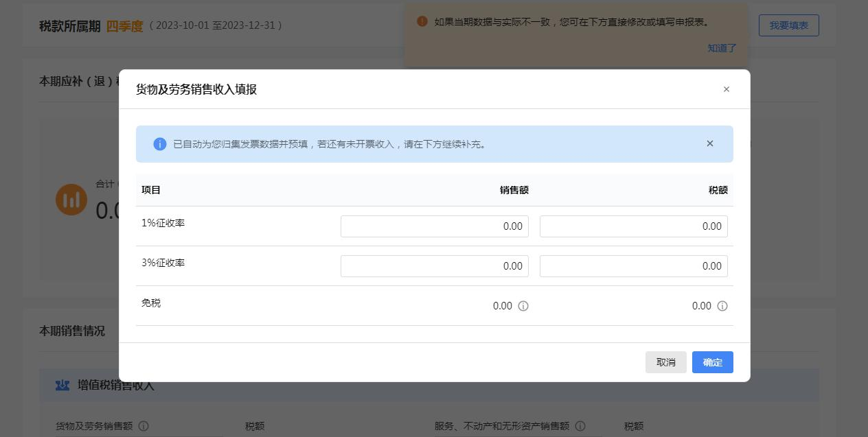Click info icon next to 服务、不动产和无形资产销售额
This screenshot has height=437, width=868.
tap(580, 426)
